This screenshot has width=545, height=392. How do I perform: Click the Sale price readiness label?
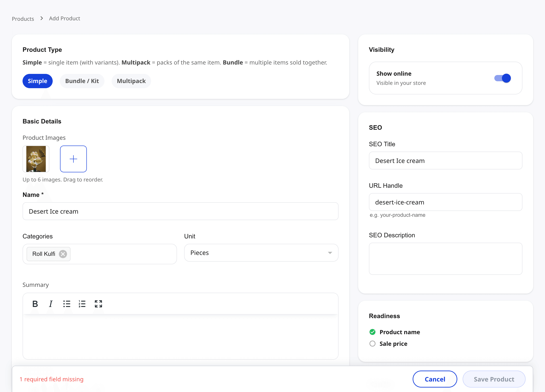coord(393,344)
